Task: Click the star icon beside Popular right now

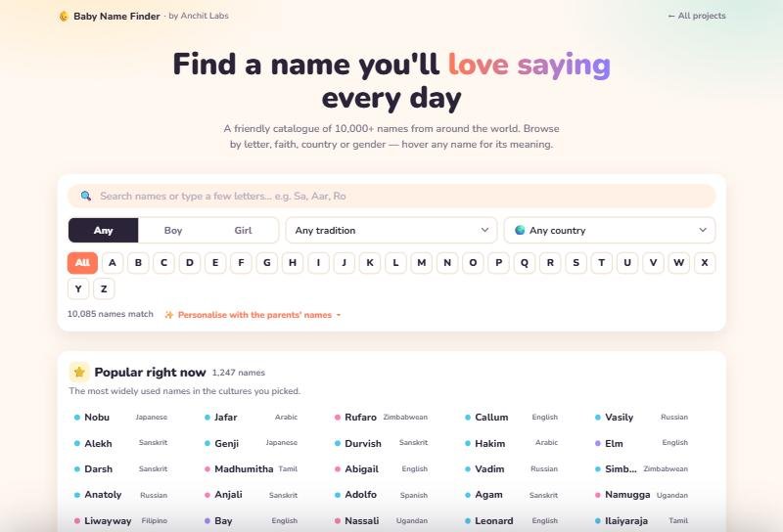Action: tap(79, 372)
